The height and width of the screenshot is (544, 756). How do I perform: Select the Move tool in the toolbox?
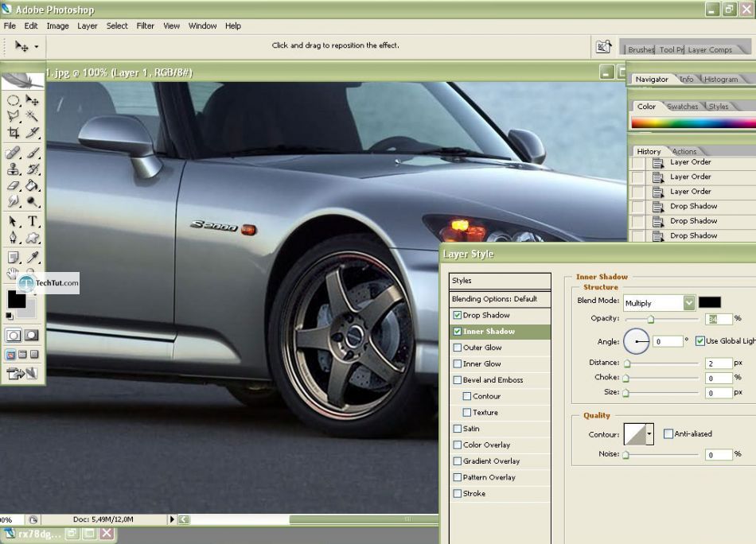pyautogui.click(x=32, y=100)
